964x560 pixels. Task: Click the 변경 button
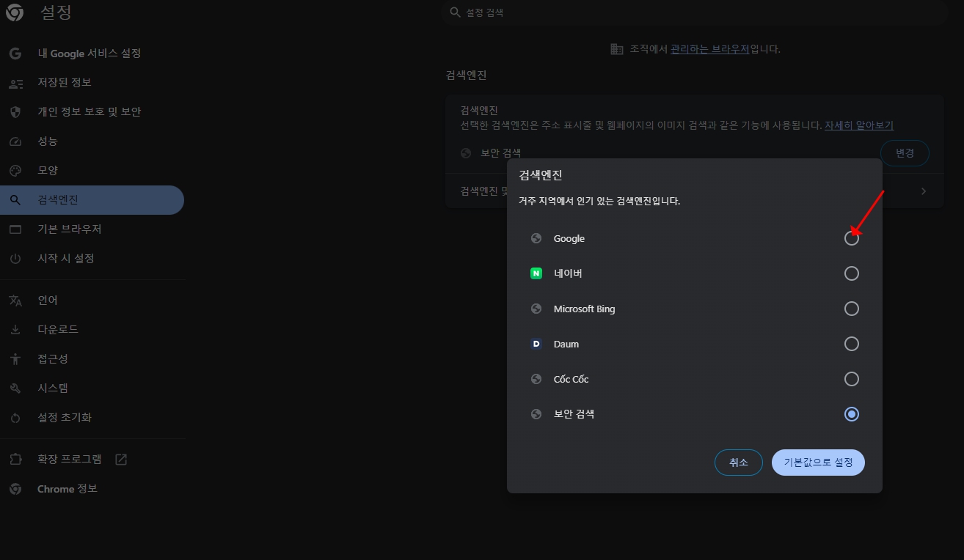905,153
